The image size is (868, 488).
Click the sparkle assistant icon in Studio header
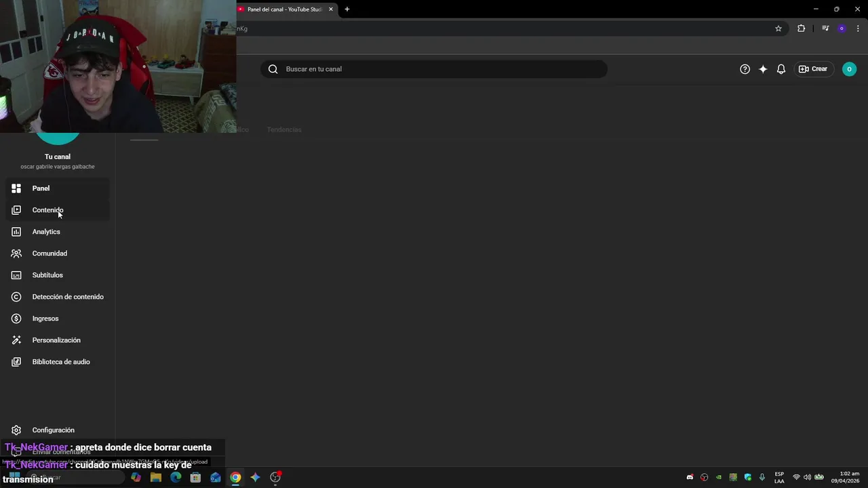coord(763,69)
